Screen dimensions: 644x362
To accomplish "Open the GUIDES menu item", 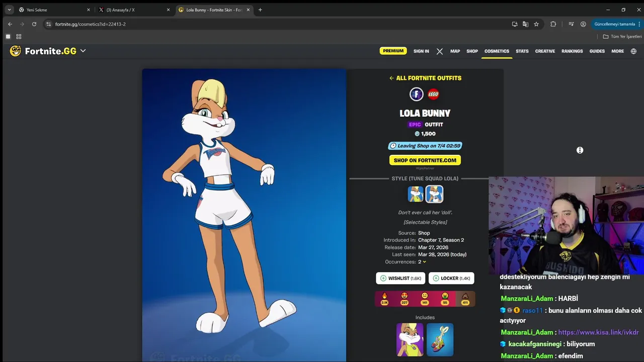I will click(x=597, y=51).
